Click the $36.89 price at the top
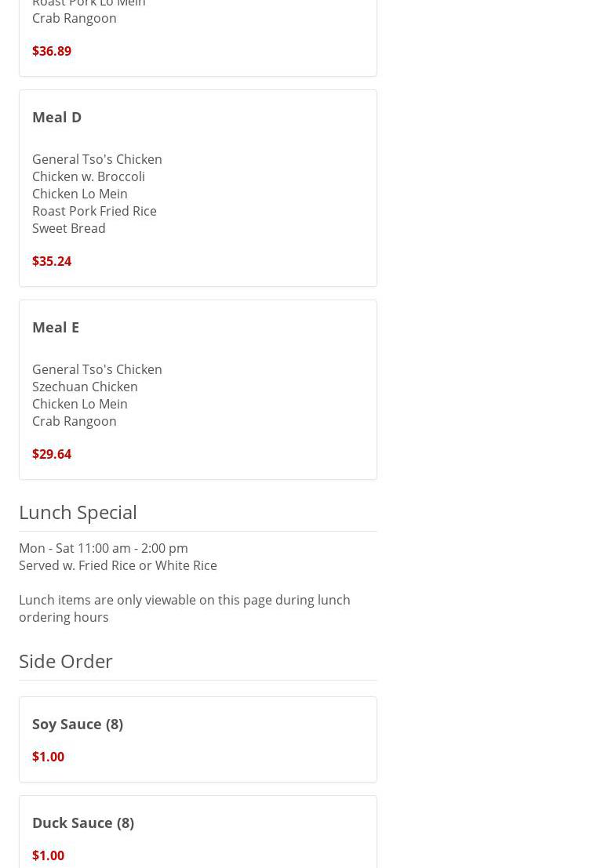This screenshot has height=868, width=604. point(52,51)
